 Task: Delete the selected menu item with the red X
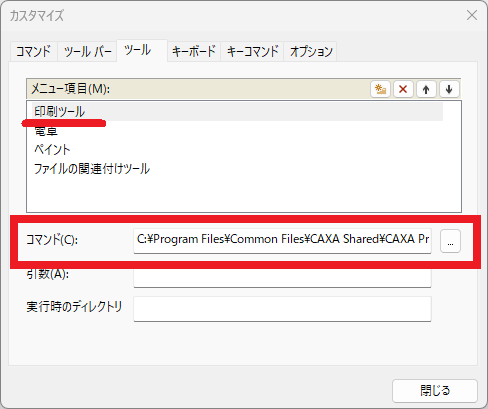(403, 89)
